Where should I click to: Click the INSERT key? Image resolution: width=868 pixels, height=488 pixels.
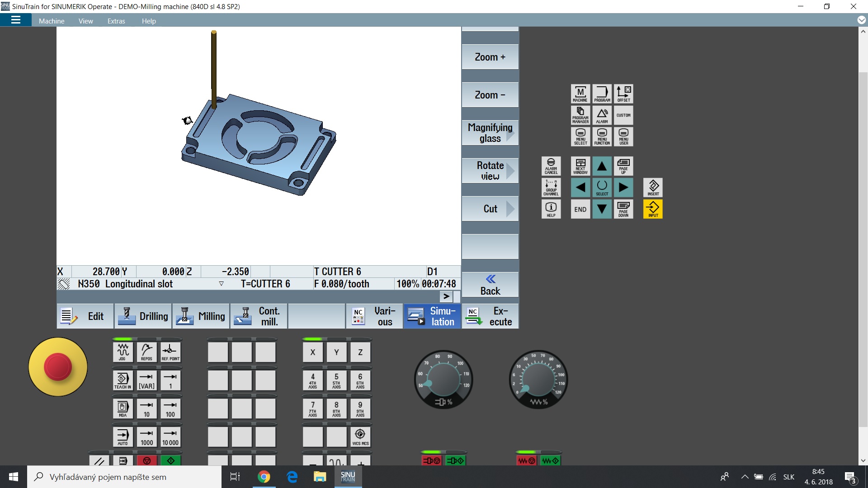coord(653,188)
